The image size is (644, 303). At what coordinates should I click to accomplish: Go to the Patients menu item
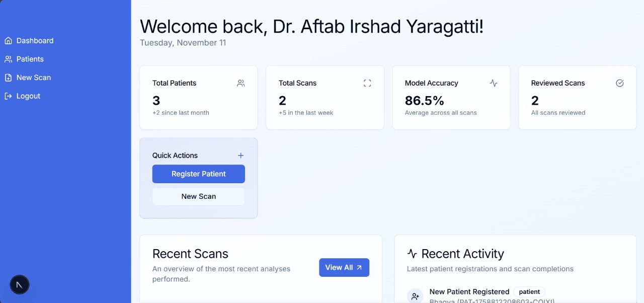coord(30,59)
